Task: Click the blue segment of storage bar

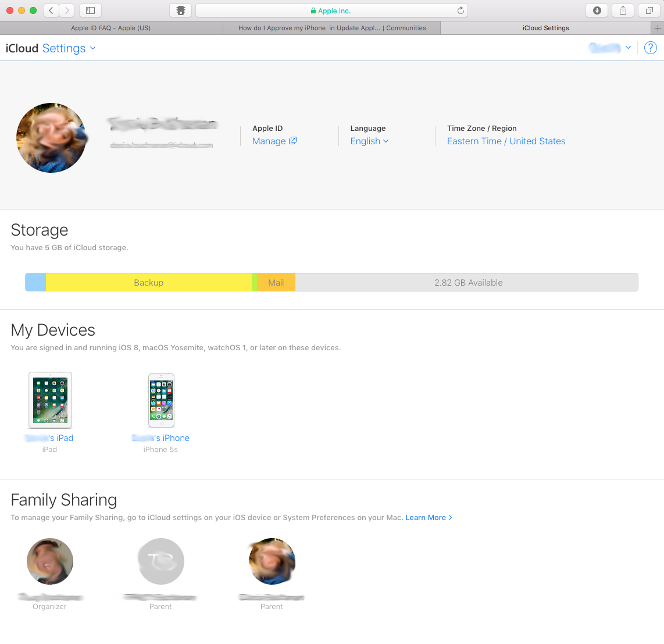Action: tap(35, 282)
